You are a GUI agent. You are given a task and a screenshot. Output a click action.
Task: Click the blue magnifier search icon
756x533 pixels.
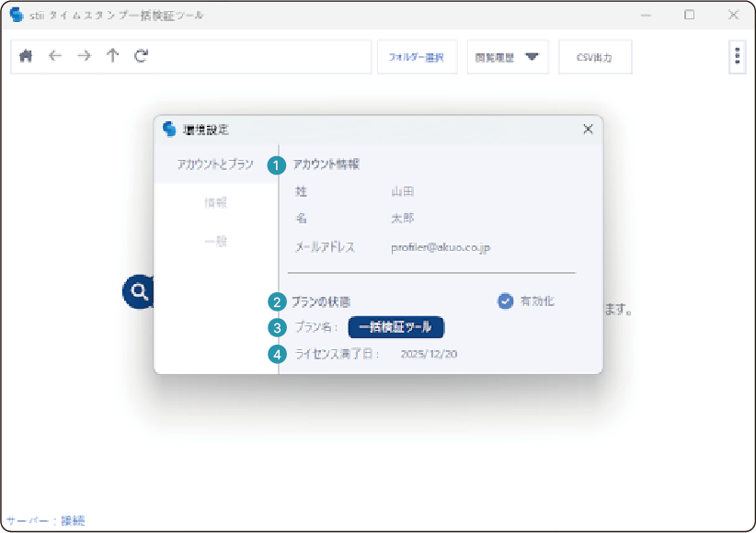[139, 292]
